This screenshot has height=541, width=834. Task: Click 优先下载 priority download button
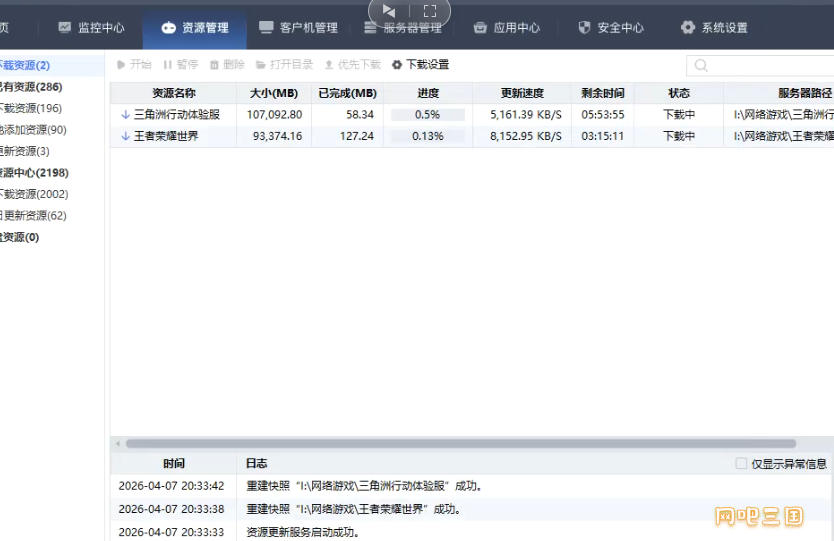pos(353,65)
